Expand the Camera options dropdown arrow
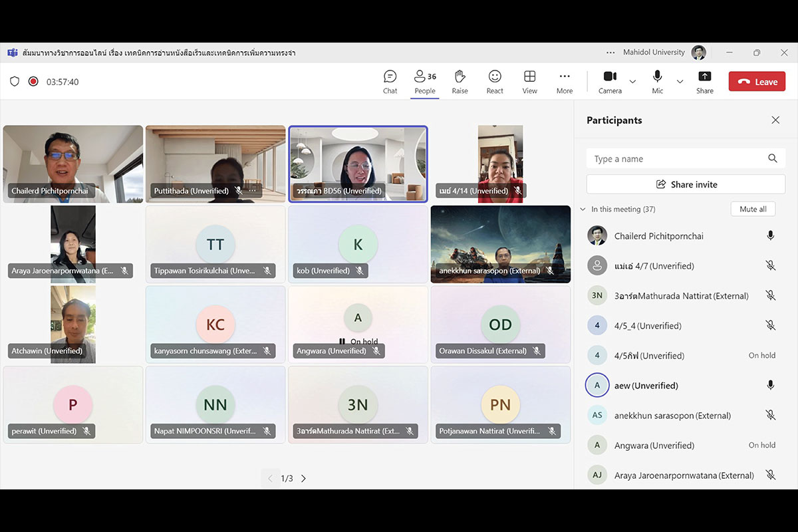The image size is (798, 532). 632,82
